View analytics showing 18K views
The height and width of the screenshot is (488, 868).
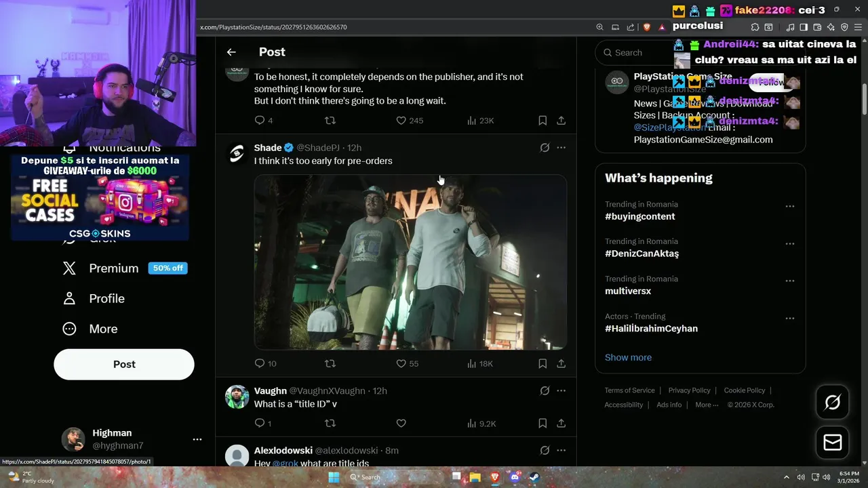[480, 364]
